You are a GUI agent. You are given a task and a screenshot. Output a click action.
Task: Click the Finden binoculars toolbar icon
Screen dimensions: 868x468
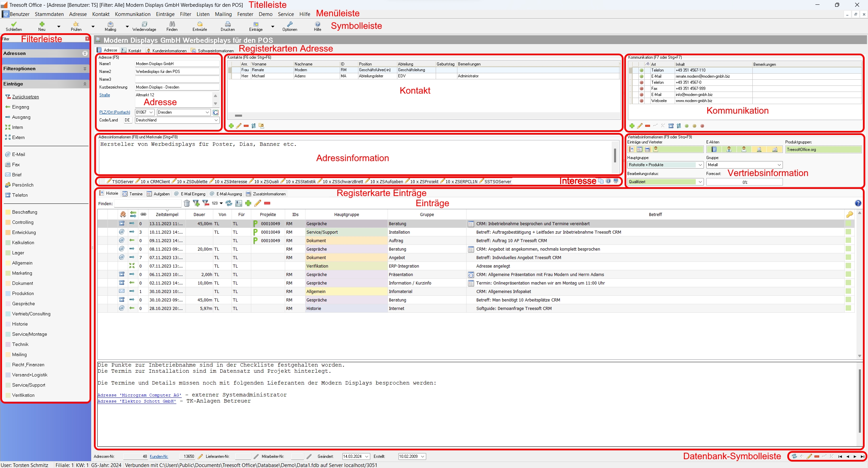tap(172, 24)
